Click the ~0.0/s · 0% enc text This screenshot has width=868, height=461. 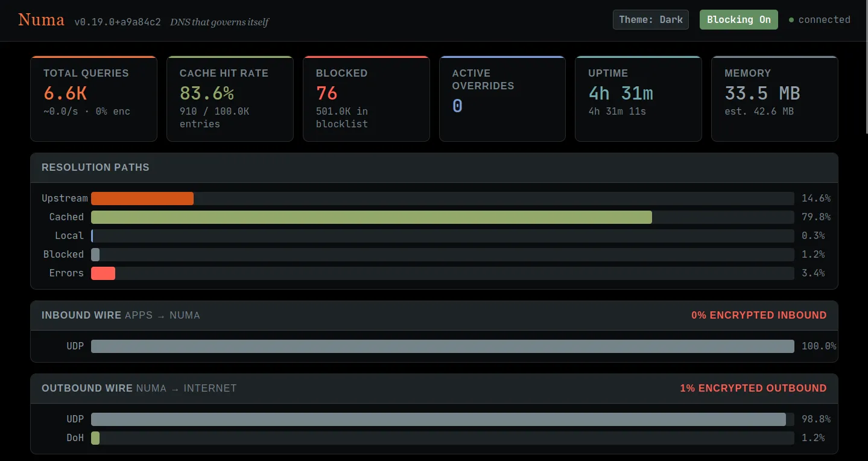click(x=87, y=112)
